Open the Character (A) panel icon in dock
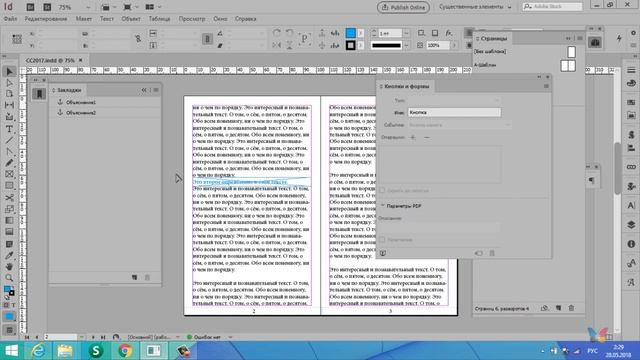Image resolution: width=640 pixels, height=360 pixels. 631,205
